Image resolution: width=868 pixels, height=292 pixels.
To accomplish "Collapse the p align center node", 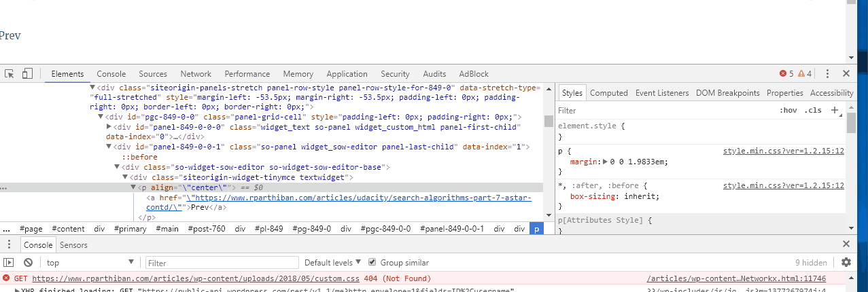I will click(x=133, y=187).
